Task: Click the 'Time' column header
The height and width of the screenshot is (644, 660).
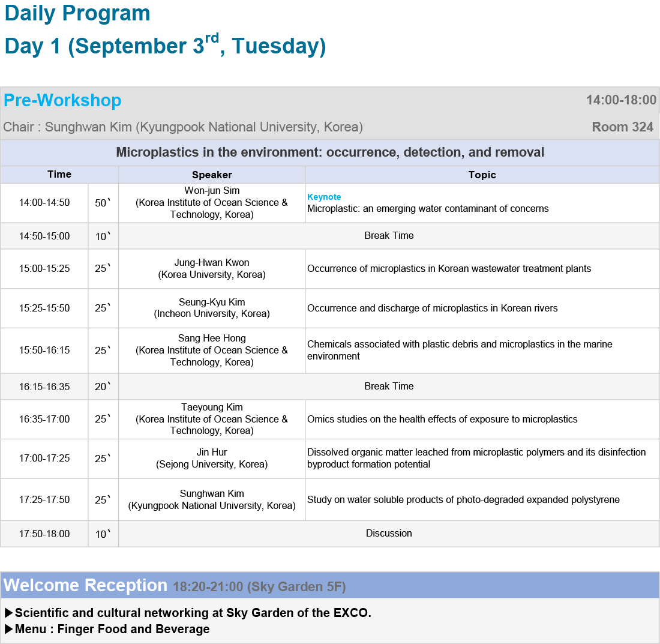Action: pos(59,174)
